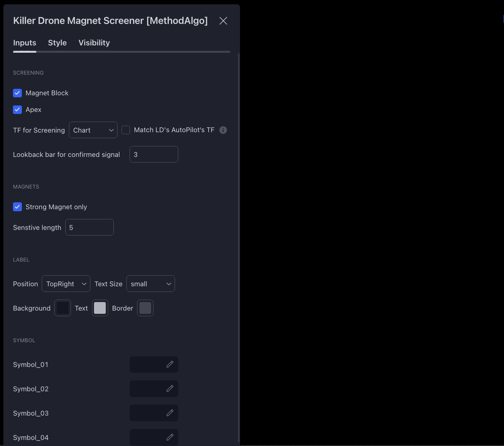The image size is (504, 446).
Task: Pick the Background color swatch
Action: [x=63, y=308]
